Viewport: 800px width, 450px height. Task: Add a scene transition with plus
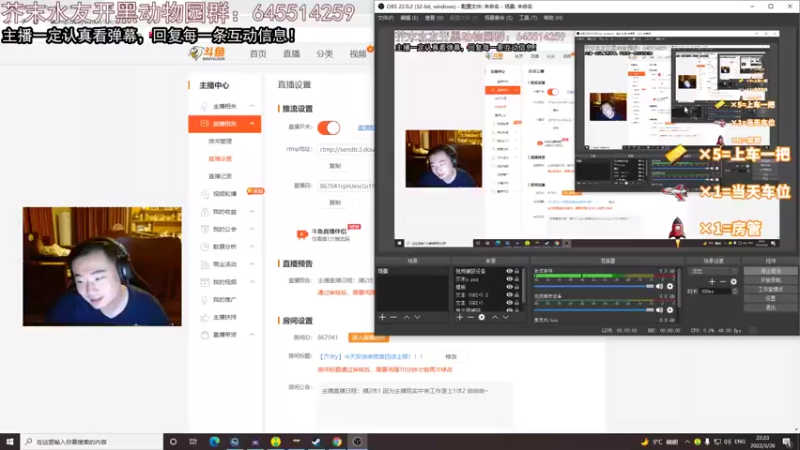pyautogui.click(x=712, y=282)
